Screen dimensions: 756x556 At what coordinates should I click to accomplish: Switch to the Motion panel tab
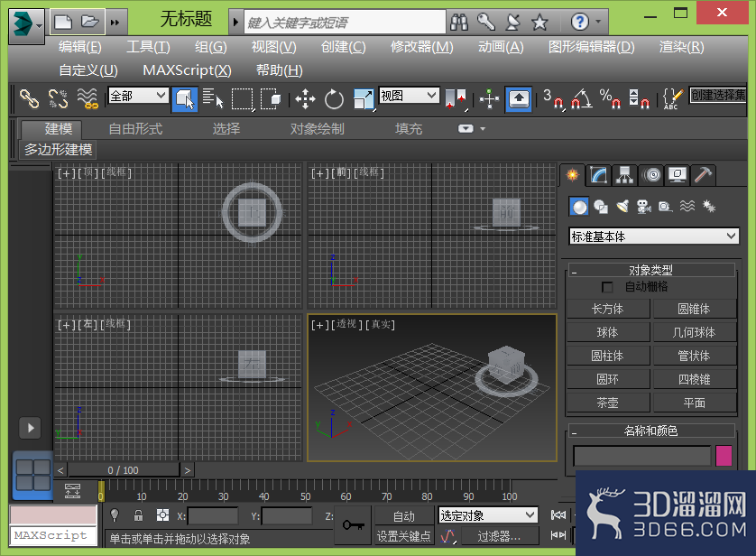651,174
